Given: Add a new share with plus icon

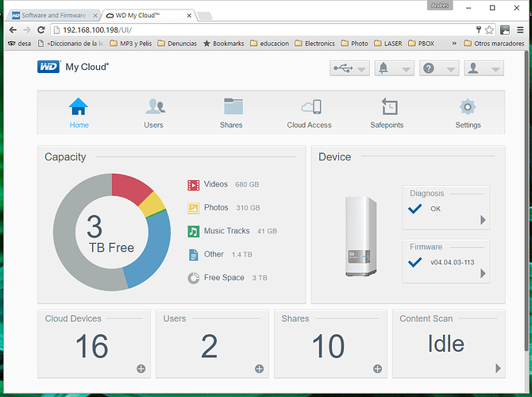Looking at the screenshot, I should [377, 369].
